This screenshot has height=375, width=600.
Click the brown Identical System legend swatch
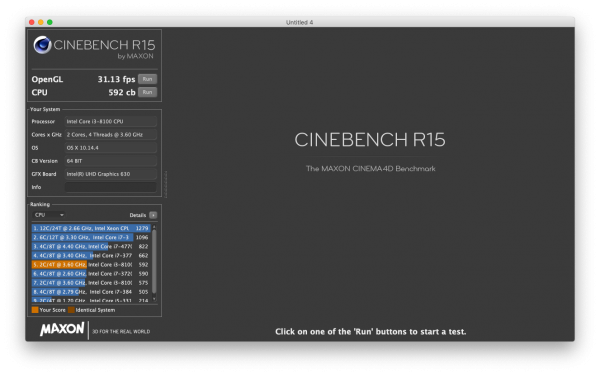pos(71,310)
